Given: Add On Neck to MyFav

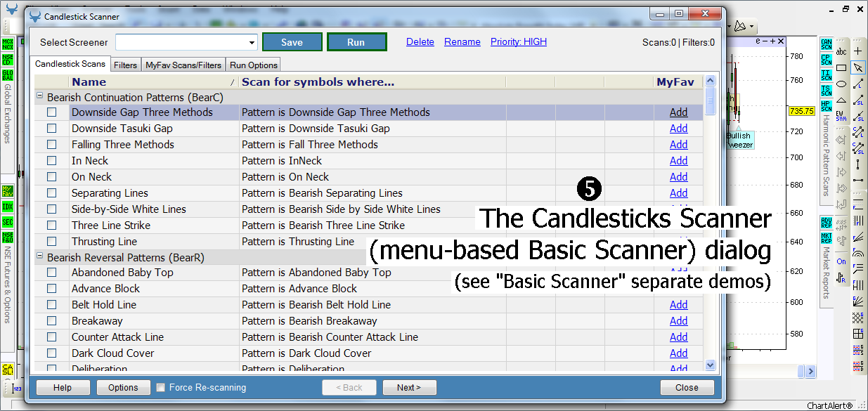Looking at the screenshot, I should 679,177.
